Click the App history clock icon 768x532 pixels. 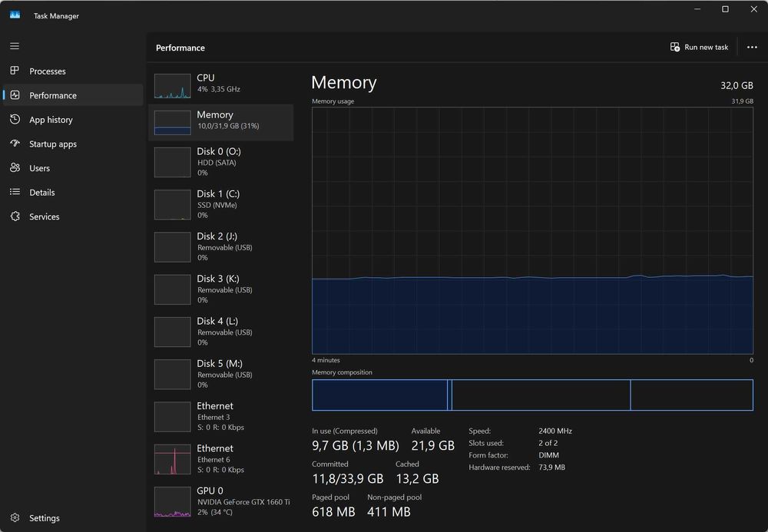(x=15, y=119)
